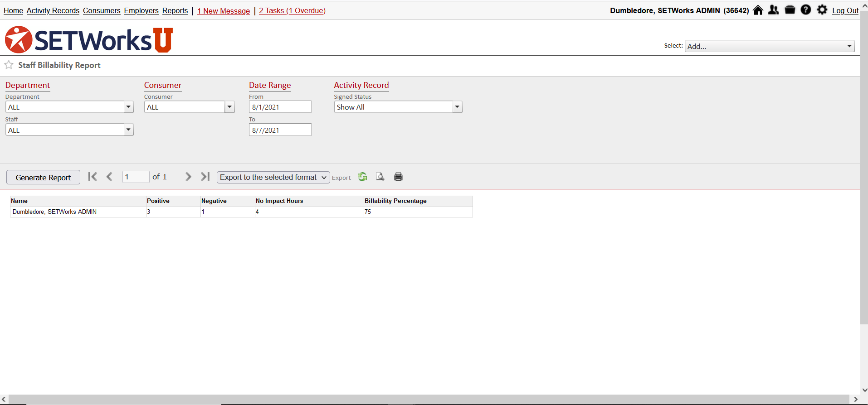868x405 pixels.
Task: Open the 2 Tasks (1 Overdue) link
Action: (x=293, y=10)
